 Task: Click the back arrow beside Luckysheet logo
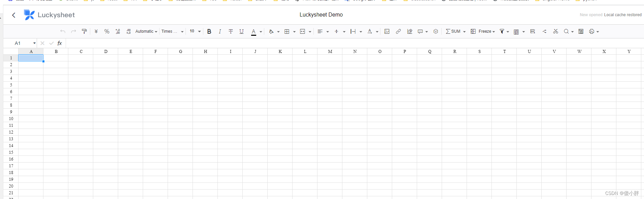click(14, 15)
